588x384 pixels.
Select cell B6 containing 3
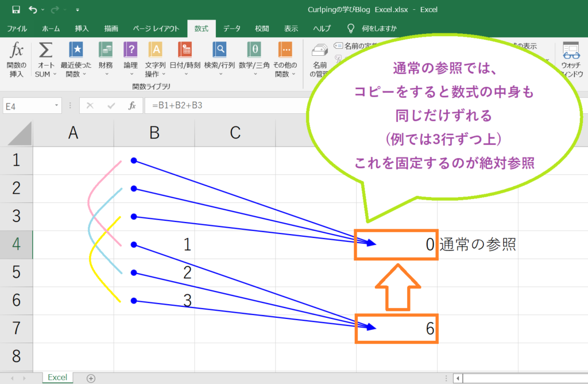[154, 300]
